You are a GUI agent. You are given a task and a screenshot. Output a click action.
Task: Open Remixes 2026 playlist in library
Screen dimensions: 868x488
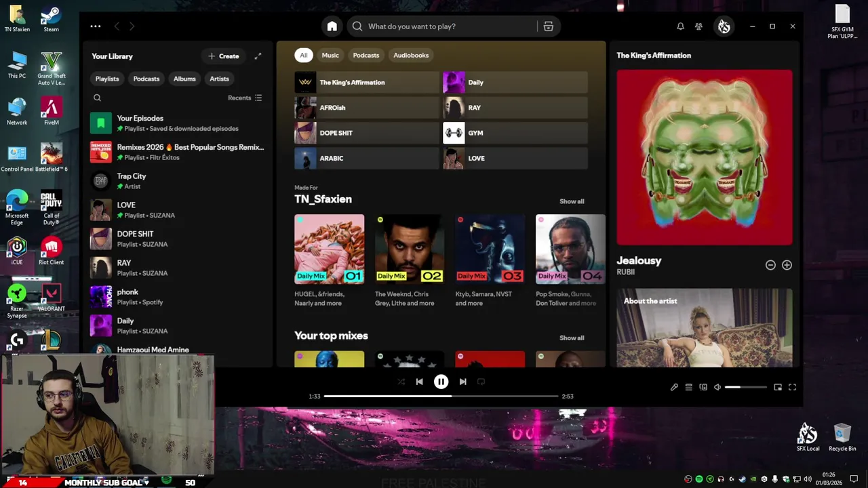178,152
